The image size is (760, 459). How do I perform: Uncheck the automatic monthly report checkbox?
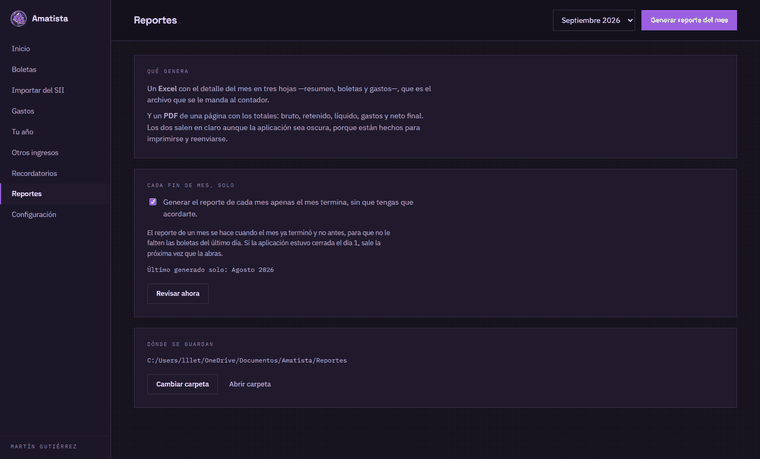coord(153,202)
